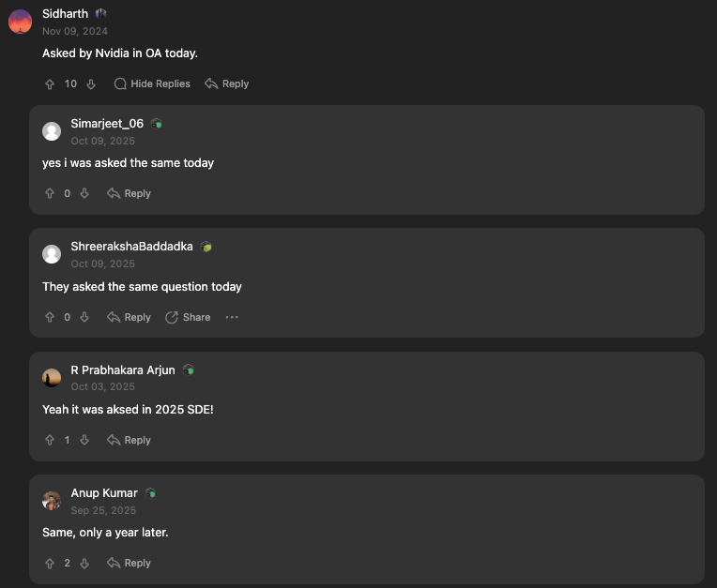Reply to Sidharth's comment

227,84
